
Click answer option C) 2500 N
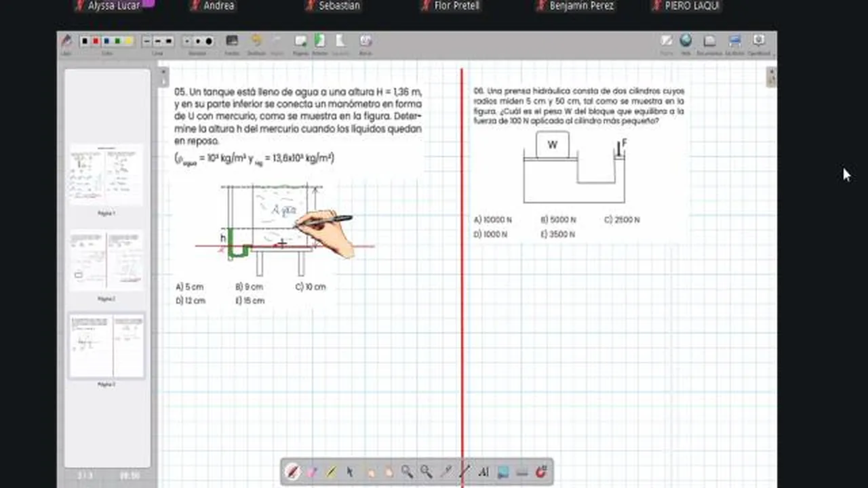click(x=622, y=220)
